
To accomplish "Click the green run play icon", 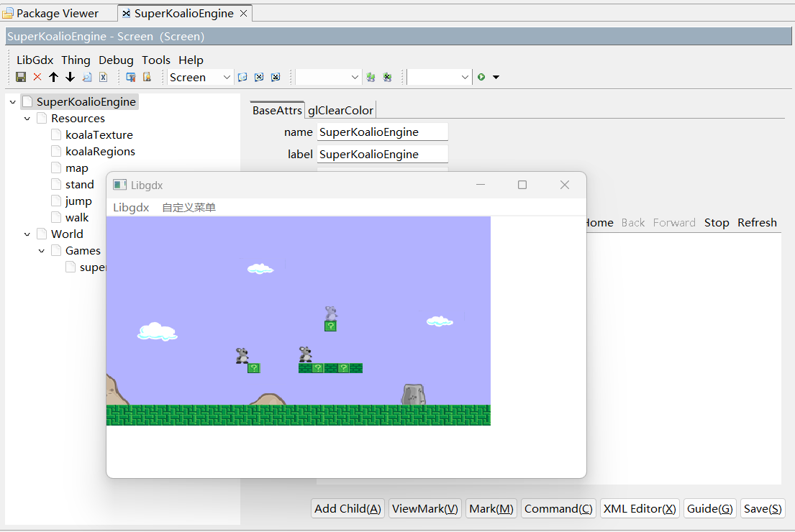I will (481, 77).
